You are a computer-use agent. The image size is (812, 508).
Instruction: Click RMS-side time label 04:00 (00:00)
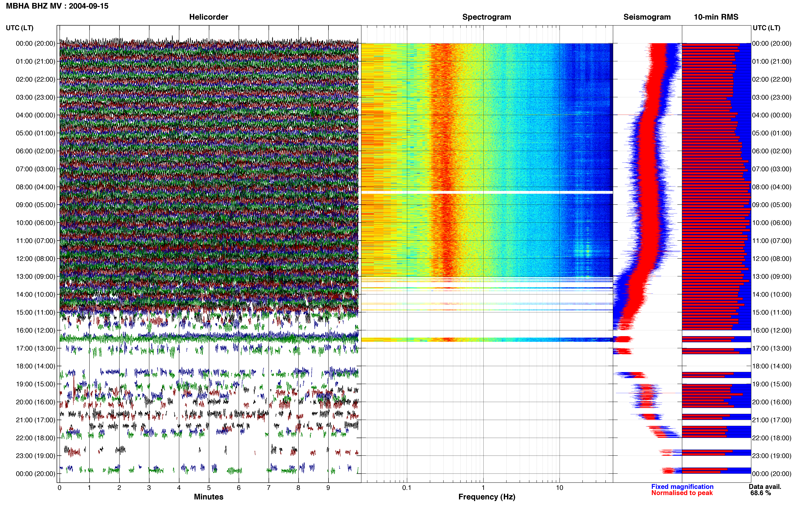pos(772,115)
